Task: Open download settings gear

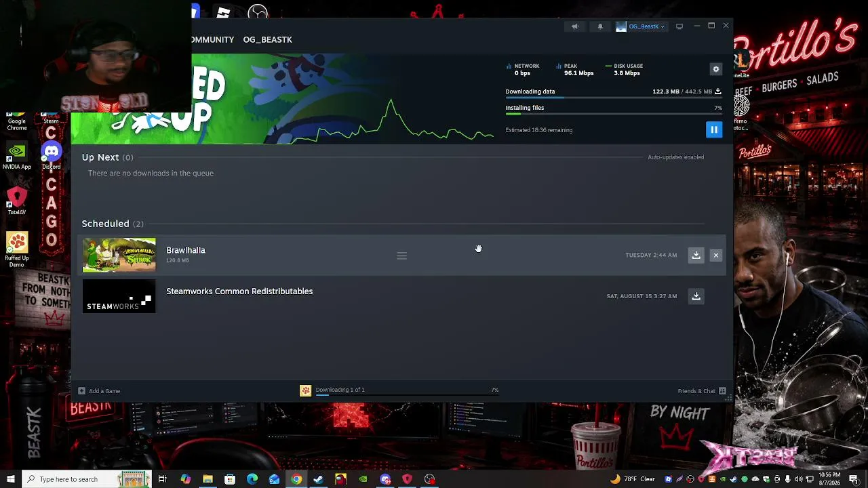Action: click(x=716, y=69)
